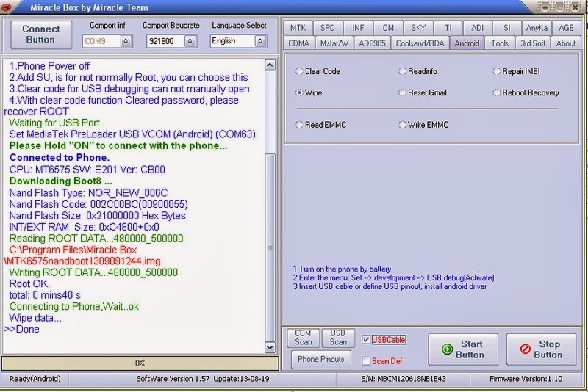Click the USB Scan button
Viewport: 588px width, 392px height.
338,338
